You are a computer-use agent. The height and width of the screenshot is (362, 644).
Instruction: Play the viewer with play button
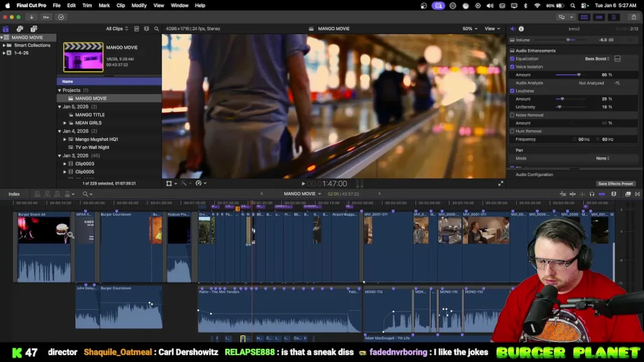tap(303, 184)
